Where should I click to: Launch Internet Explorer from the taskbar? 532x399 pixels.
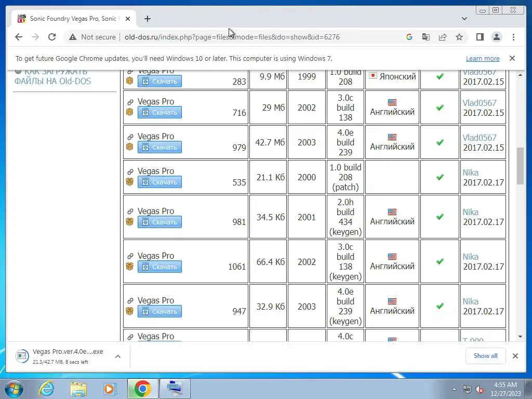[x=46, y=389]
